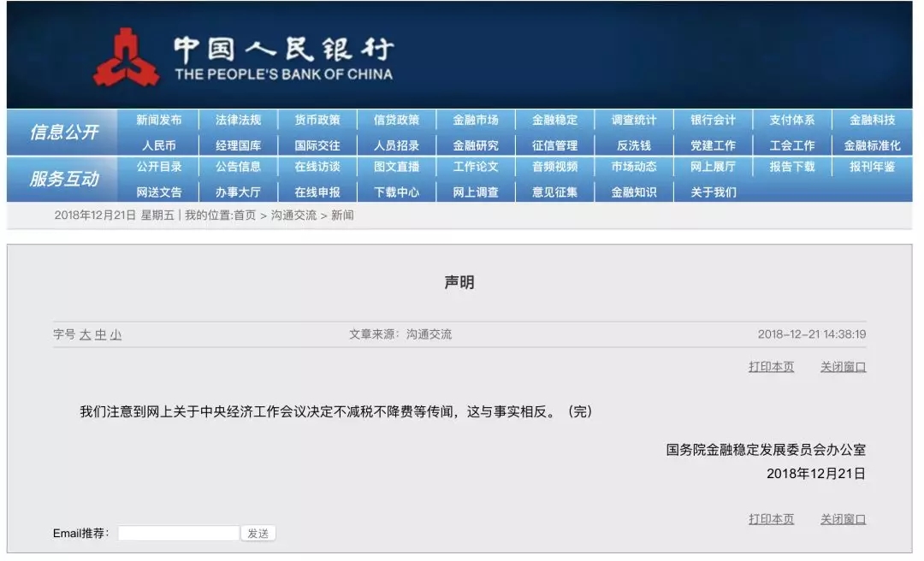Open the 新闻发布 menu item

(x=158, y=120)
